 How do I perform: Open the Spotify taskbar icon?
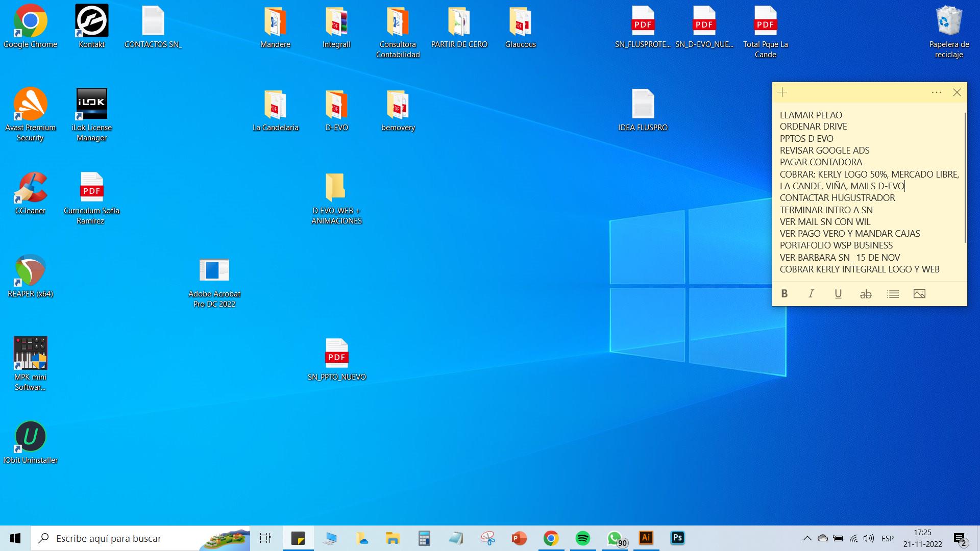(x=582, y=538)
